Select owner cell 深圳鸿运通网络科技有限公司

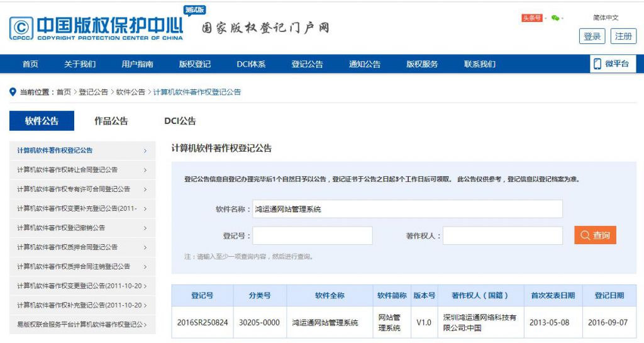(x=480, y=322)
